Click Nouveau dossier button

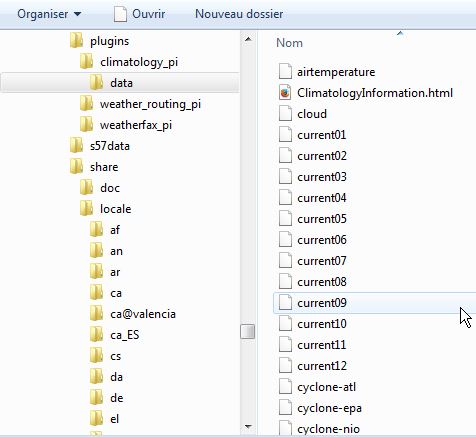[x=239, y=14]
